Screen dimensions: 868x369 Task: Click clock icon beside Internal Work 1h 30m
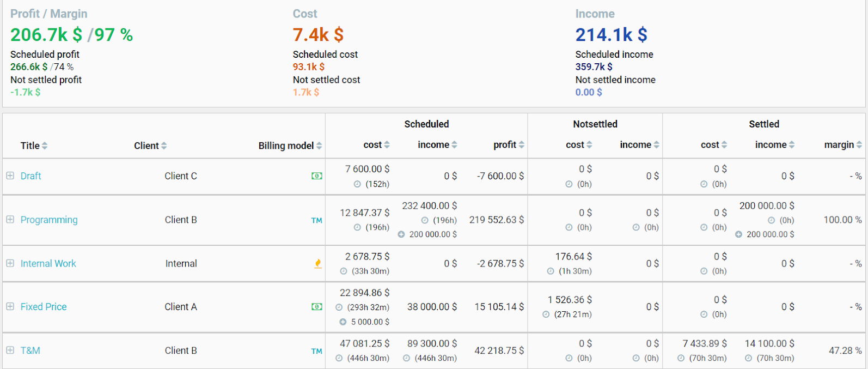pyautogui.click(x=551, y=271)
